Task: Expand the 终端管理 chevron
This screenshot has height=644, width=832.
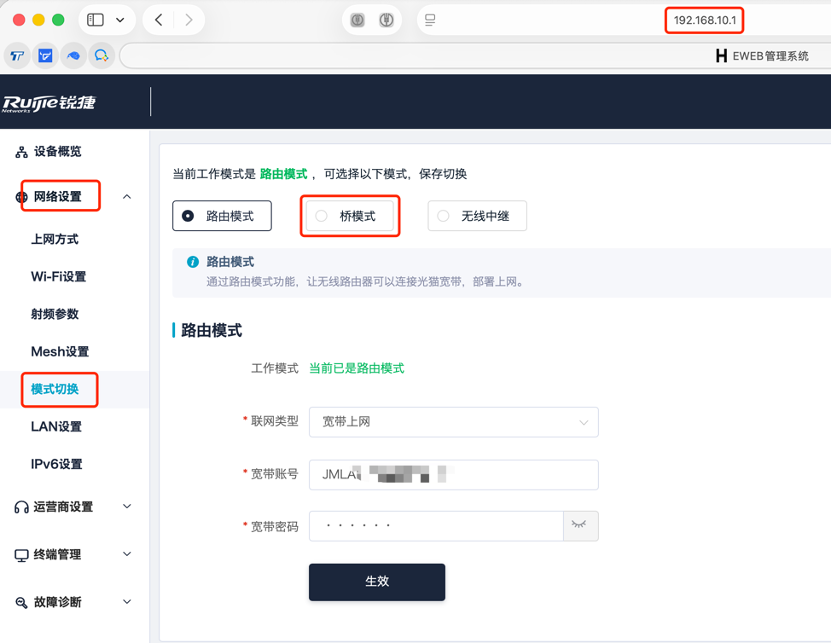Action: (x=127, y=554)
